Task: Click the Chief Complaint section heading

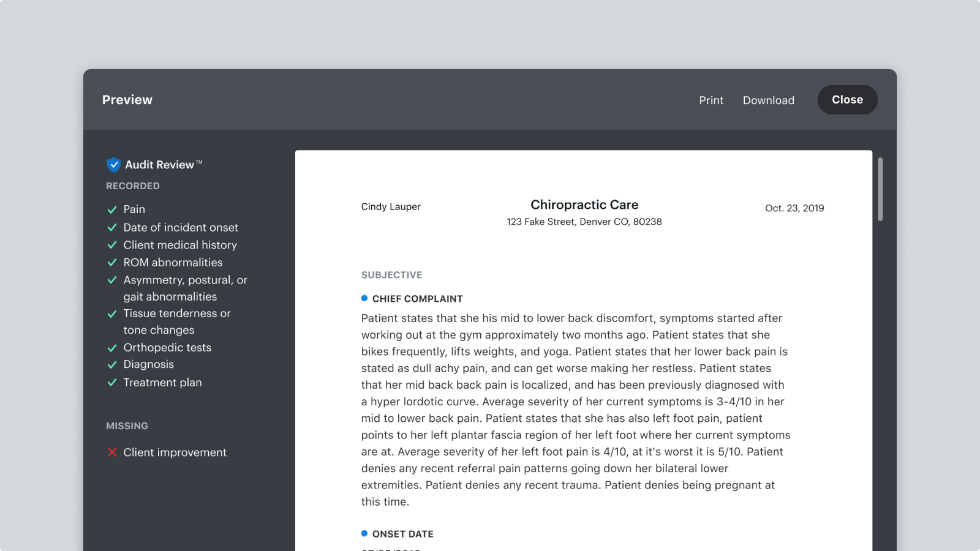Action: (418, 299)
